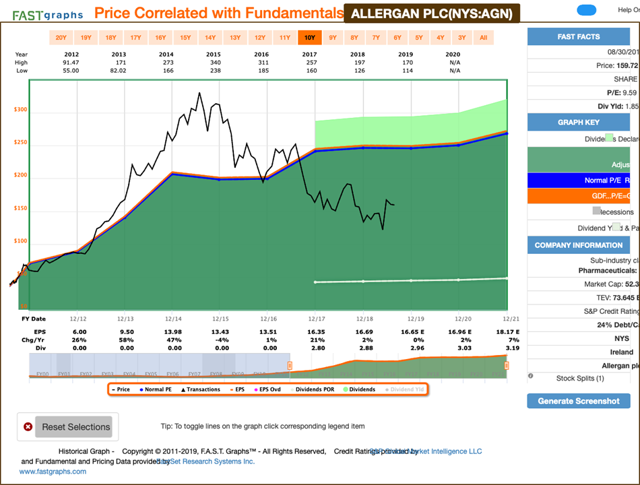Click the blue pill button at top right

[587, 10]
